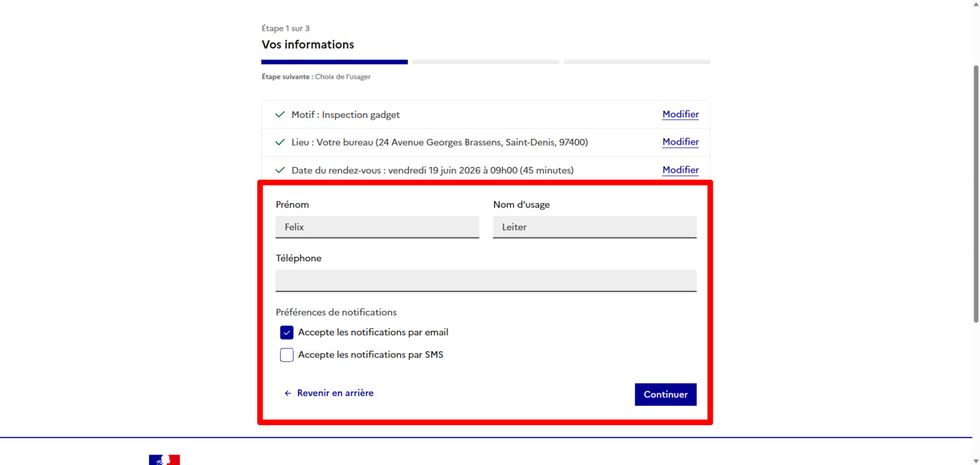
Task: Click green checkmark icon beside Lieu
Action: pos(280,142)
